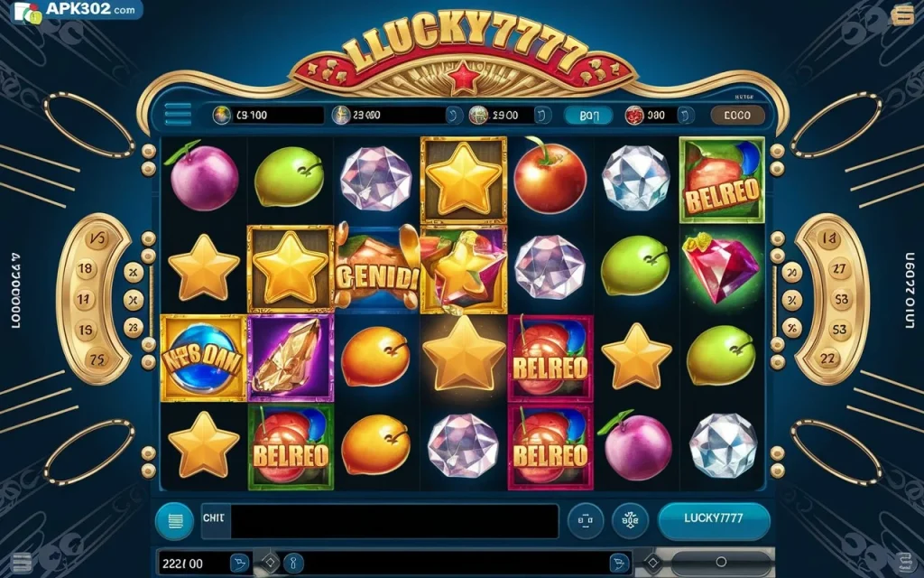Image resolution: width=924 pixels, height=578 pixels.
Task: Hit the LUCKY7777 spin button
Action: [x=714, y=519]
